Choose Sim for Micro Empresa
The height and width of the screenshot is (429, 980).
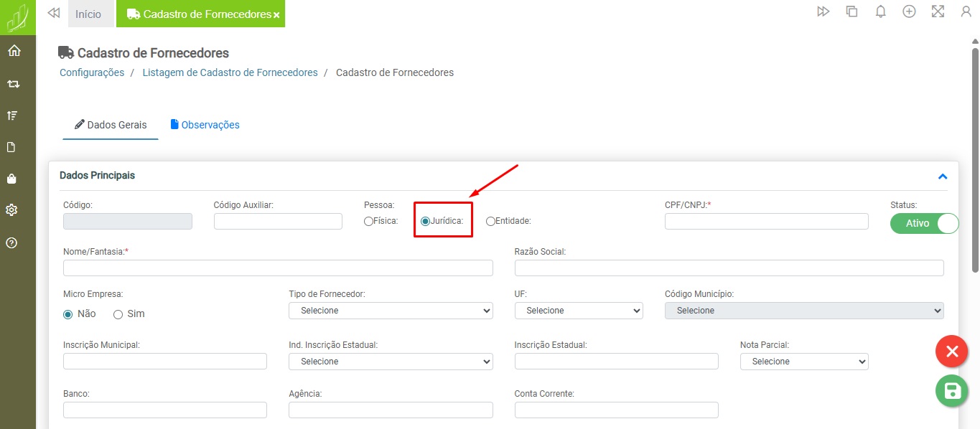[118, 314]
